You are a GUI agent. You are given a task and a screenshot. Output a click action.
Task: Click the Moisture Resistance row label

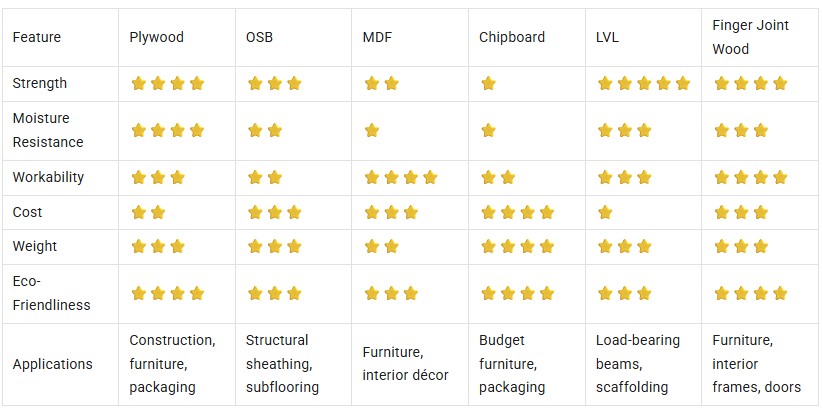[48, 130]
